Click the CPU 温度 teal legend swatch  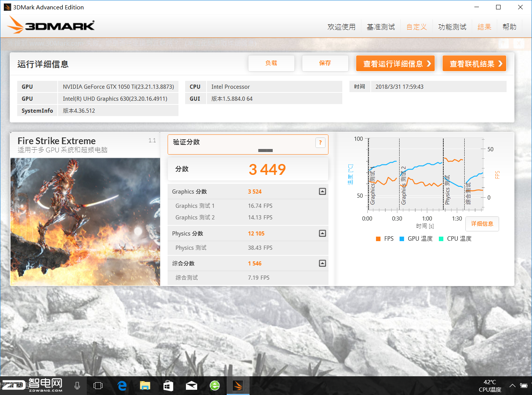(441, 239)
